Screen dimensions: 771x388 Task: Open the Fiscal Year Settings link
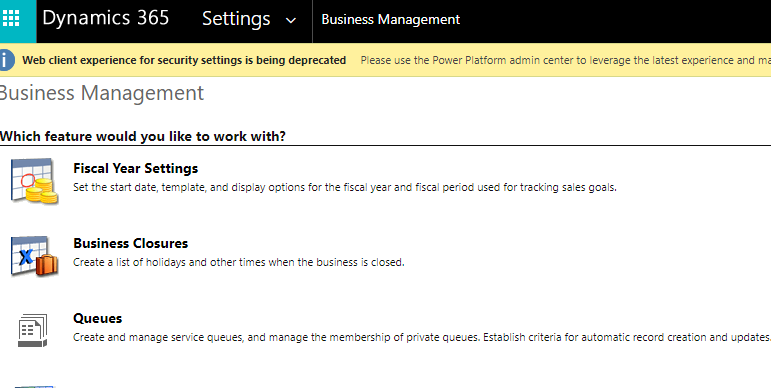136,168
